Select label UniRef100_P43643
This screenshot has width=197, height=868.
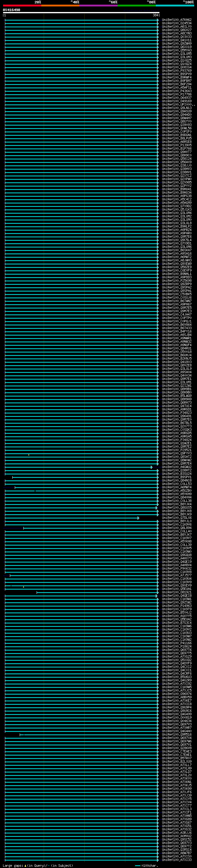point(176,91)
